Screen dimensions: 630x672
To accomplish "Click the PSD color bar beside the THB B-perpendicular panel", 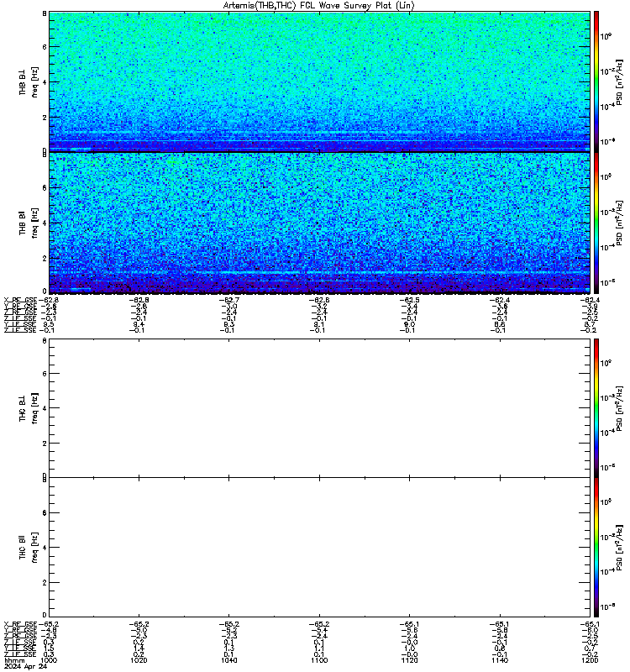I will pos(596,81).
